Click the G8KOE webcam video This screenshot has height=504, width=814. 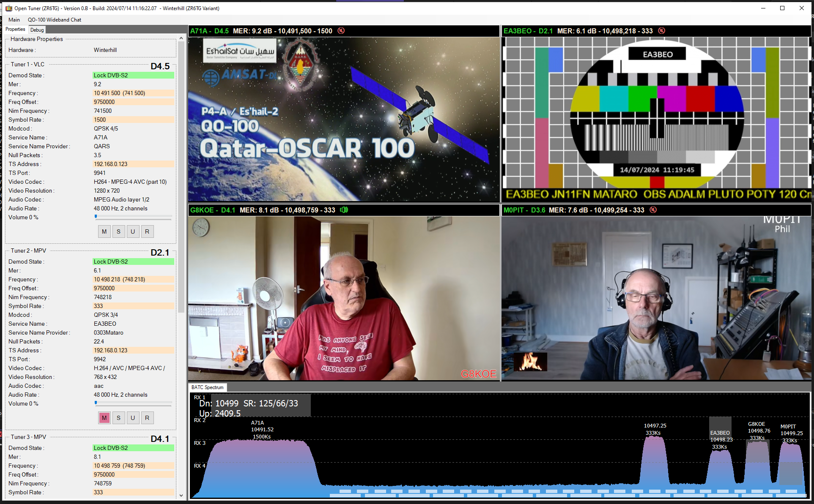[344, 299]
